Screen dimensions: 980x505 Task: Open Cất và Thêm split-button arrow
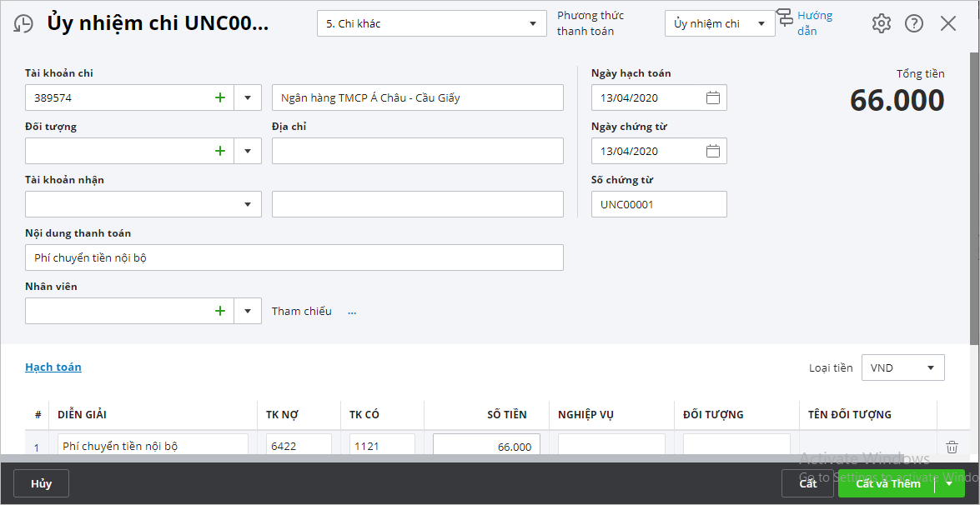click(x=948, y=483)
